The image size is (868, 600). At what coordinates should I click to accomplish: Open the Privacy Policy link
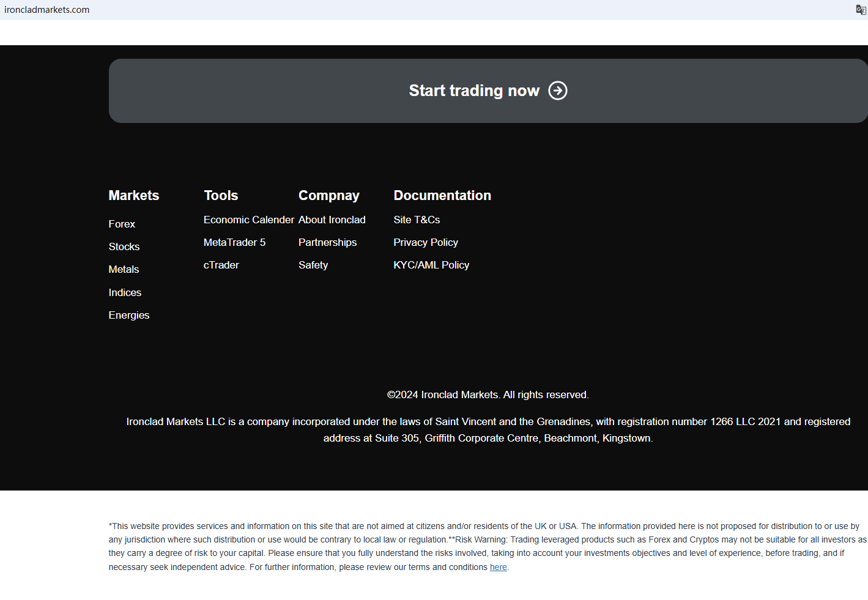[x=426, y=242]
